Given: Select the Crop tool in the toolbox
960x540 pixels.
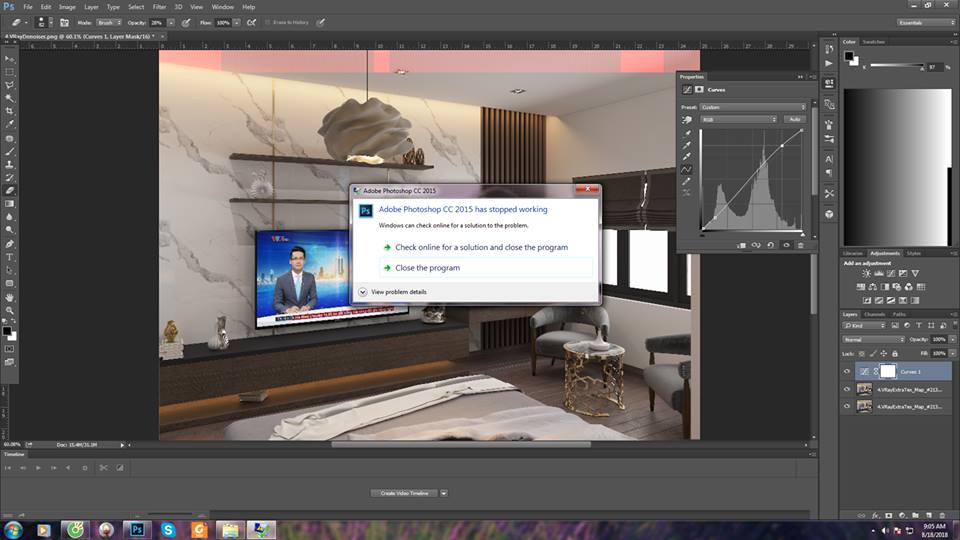Looking at the screenshot, I should [10, 111].
